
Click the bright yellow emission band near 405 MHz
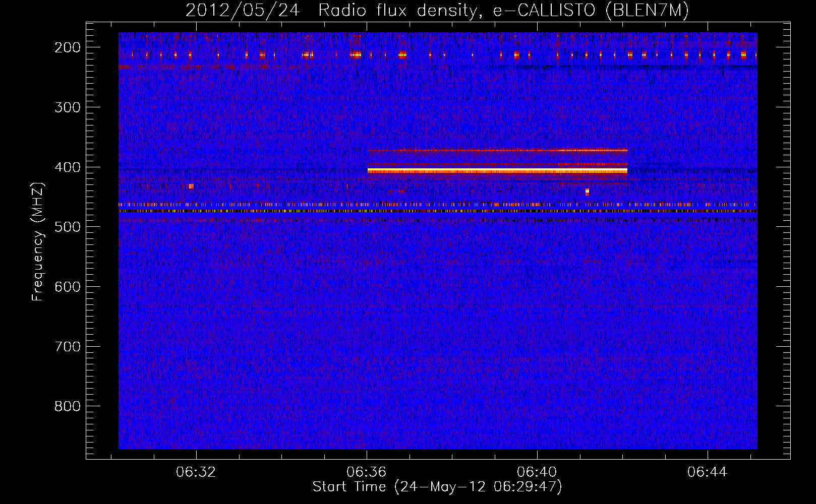[497, 171]
